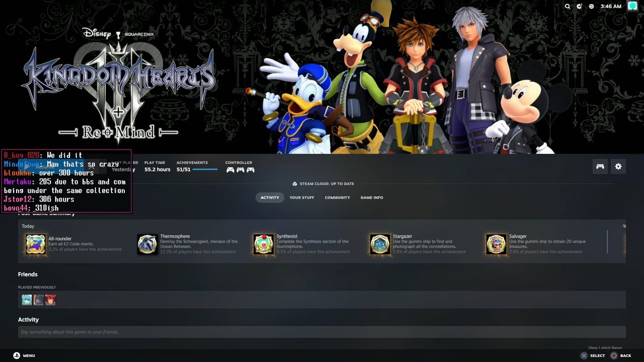The width and height of the screenshot is (644, 362).
Task: Click 'boyo44: 310ish' chat message
Action: (31, 208)
